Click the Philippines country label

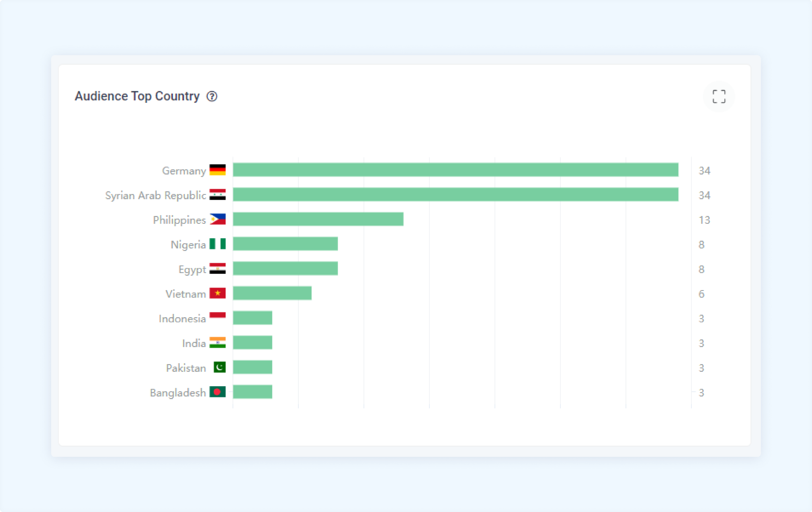[179, 220]
